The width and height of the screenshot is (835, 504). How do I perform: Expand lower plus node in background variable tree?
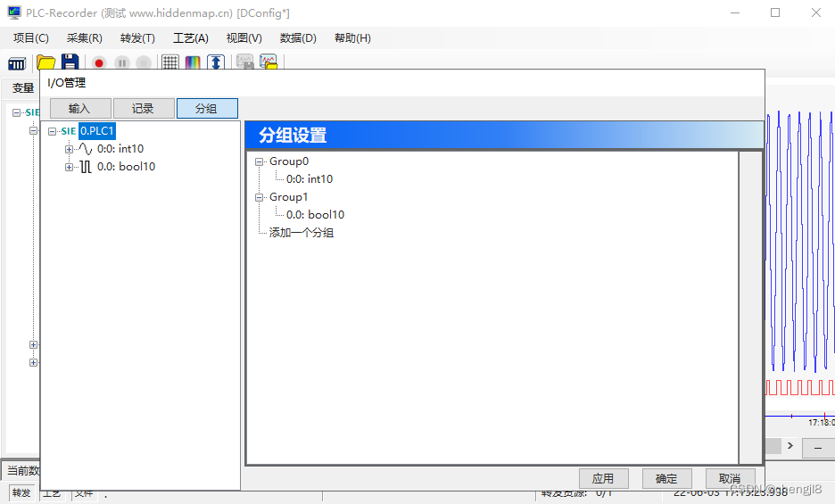click(34, 363)
